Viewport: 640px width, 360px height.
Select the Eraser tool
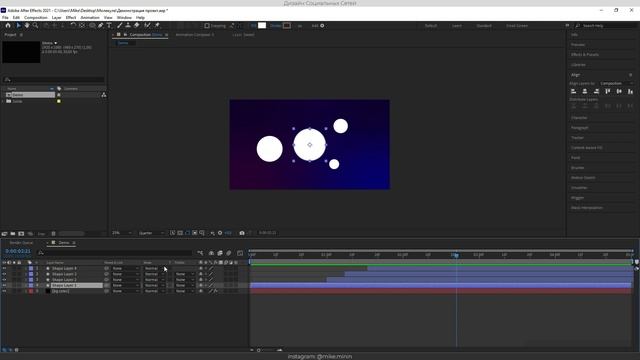tap(137, 25)
